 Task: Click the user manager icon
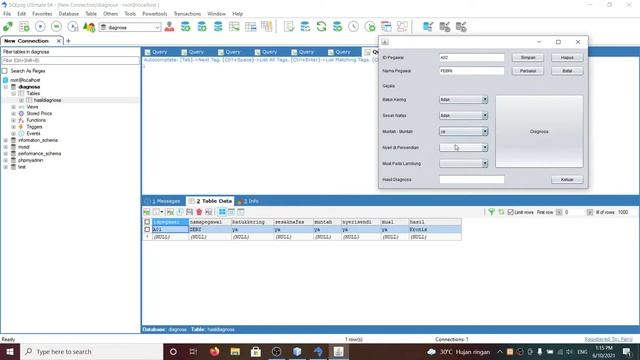pyautogui.click(x=169, y=27)
